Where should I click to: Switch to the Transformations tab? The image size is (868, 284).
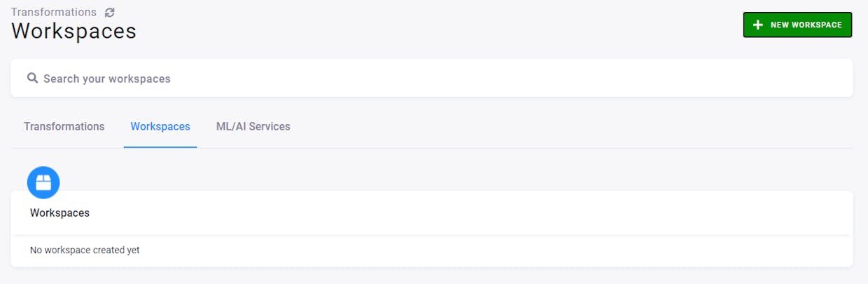(x=64, y=126)
